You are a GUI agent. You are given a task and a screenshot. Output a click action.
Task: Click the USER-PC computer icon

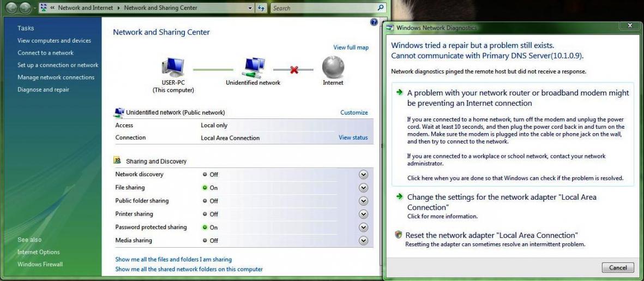pos(173,68)
